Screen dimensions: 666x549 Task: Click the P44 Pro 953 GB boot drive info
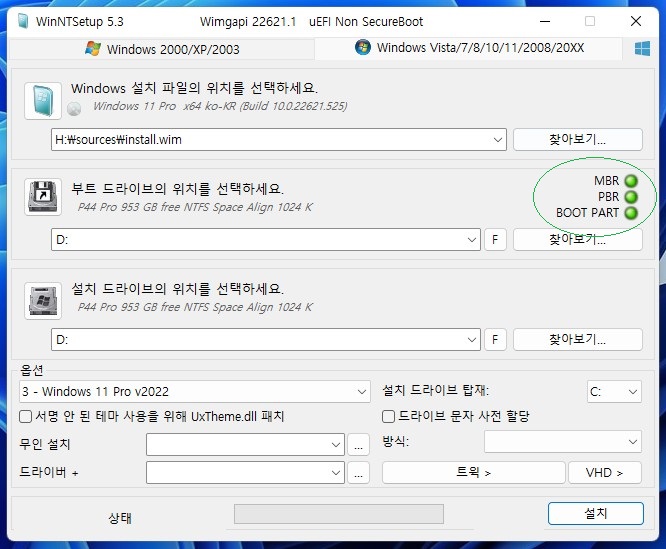click(195, 207)
